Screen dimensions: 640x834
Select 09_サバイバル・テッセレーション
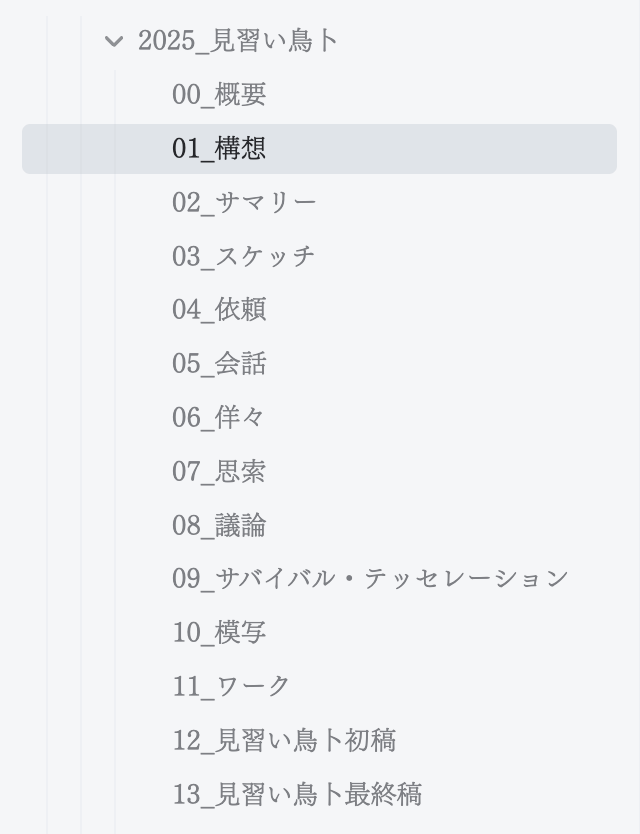370,578
